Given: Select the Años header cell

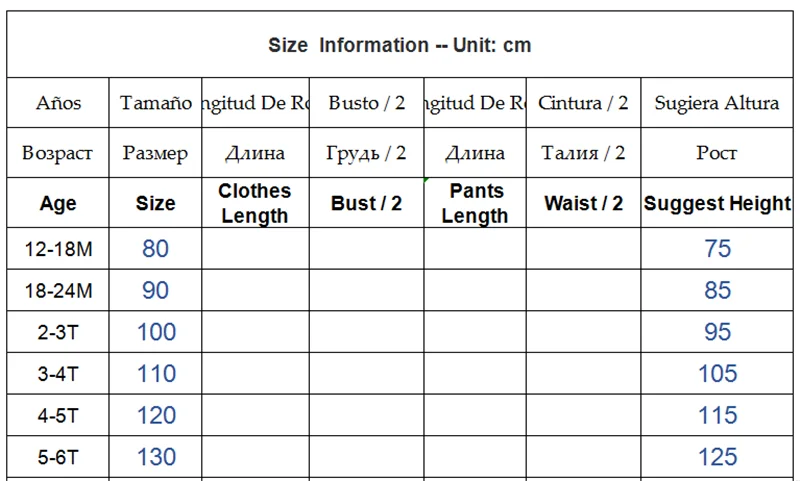Looking at the screenshot, I should click(x=58, y=103).
